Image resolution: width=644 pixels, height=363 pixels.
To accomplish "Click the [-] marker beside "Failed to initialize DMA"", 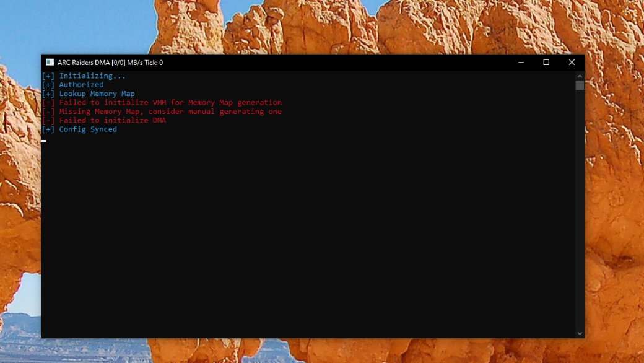I will 48,121.
